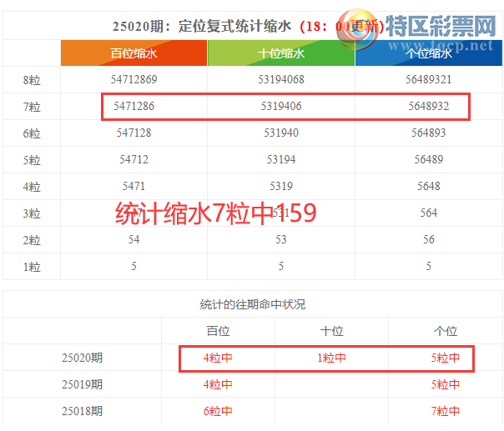
Task: Click the 25020期：定位复式统计缩水 title
Action: (202, 26)
